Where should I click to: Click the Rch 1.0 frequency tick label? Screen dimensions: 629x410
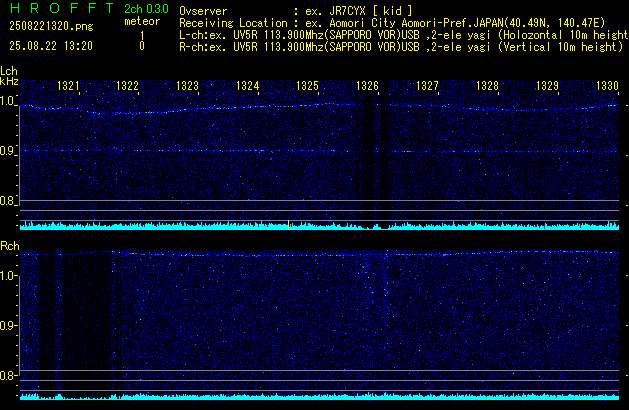[x=8, y=276]
